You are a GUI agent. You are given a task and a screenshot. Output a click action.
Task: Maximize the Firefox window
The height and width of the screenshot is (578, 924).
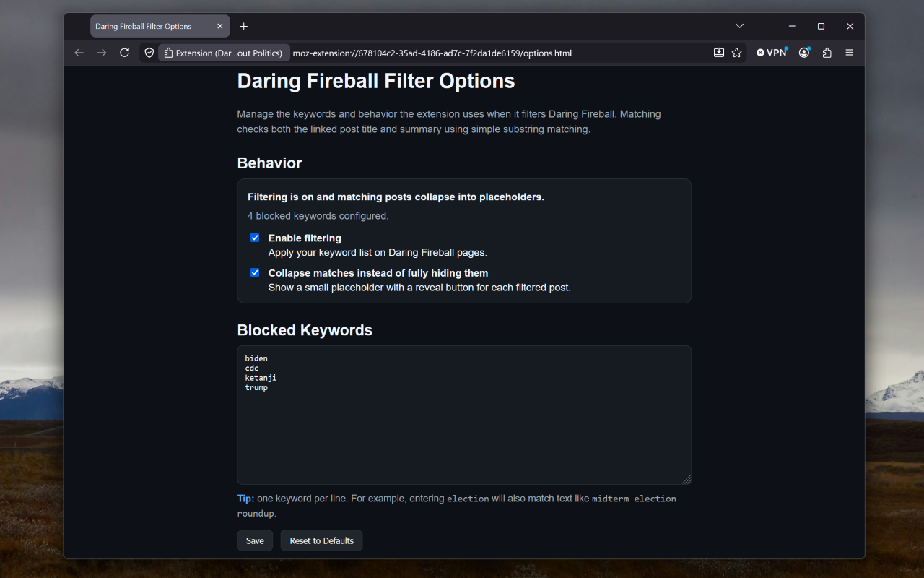point(821,26)
